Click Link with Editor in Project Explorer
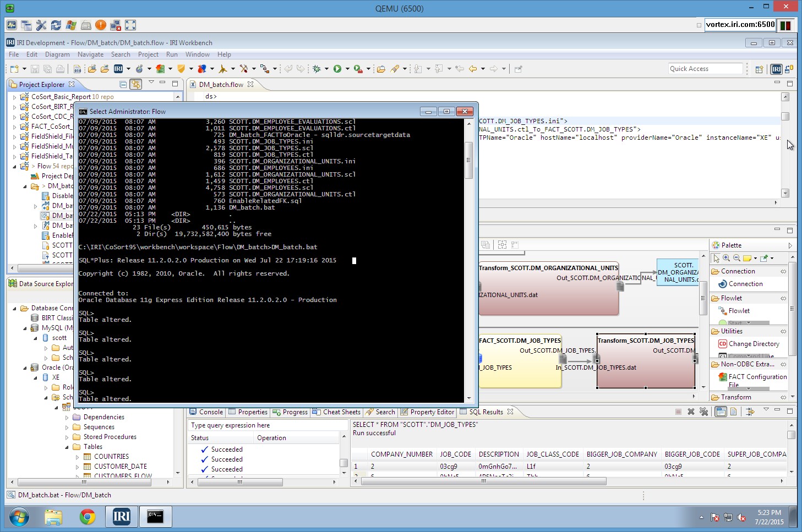 pos(136,84)
